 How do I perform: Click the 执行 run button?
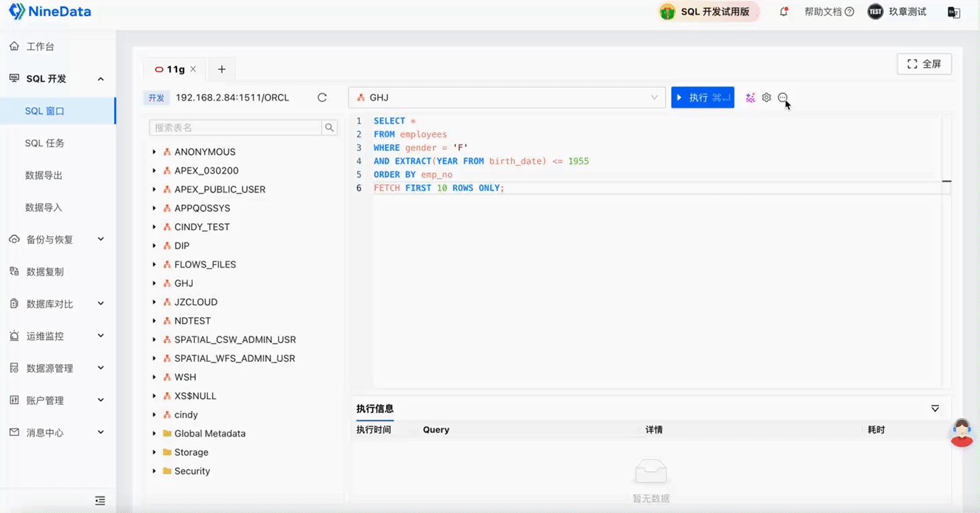pos(703,97)
